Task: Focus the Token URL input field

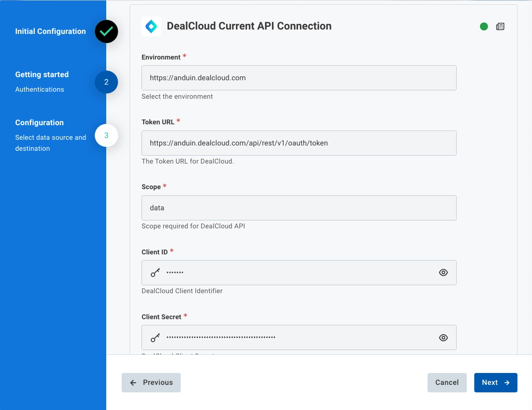Action: (x=299, y=143)
